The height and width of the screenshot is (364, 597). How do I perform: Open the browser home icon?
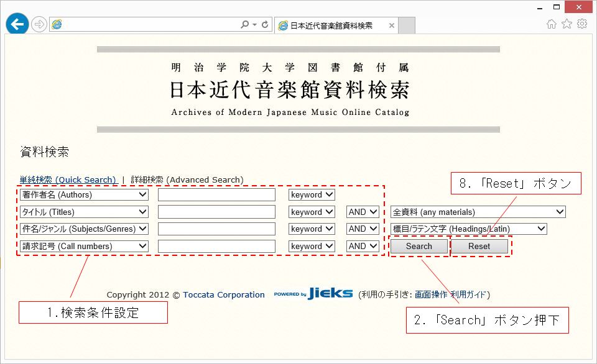point(551,24)
